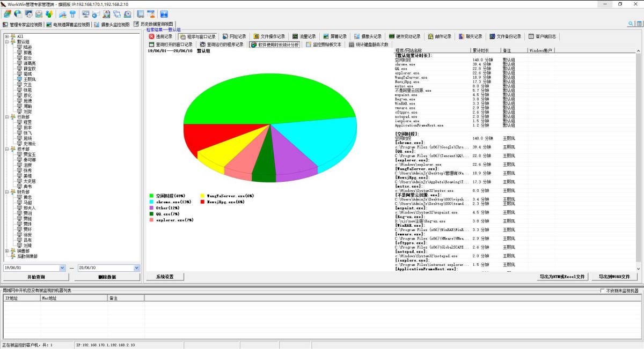Expand the 销售部 group node
Image resolution: width=644 pixels, height=349 pixels.
pos(6,251)
